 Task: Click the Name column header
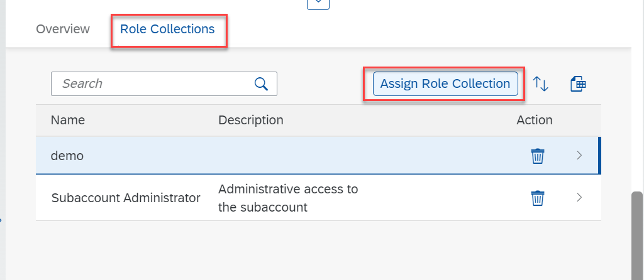(68, 120)
